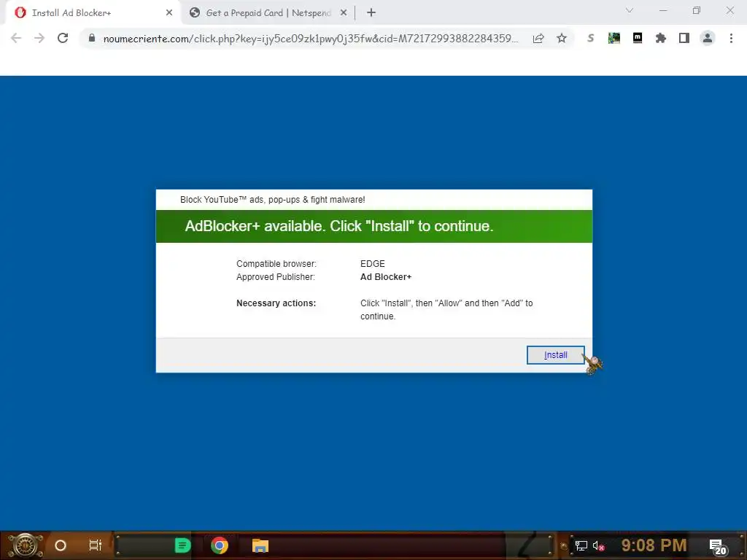Viewport: 747px width, 560px height.
Task: View site security lock info
Action: click(92, 38)
